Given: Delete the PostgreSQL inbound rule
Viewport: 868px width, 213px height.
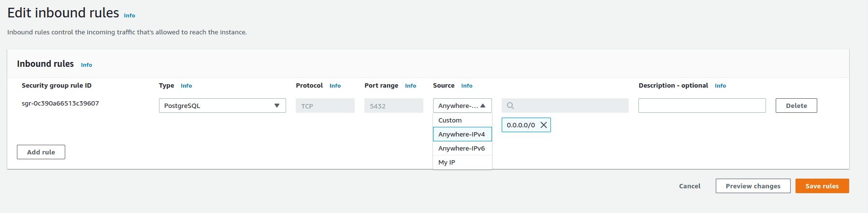Looking at the screenshot, I should (796, 106).
